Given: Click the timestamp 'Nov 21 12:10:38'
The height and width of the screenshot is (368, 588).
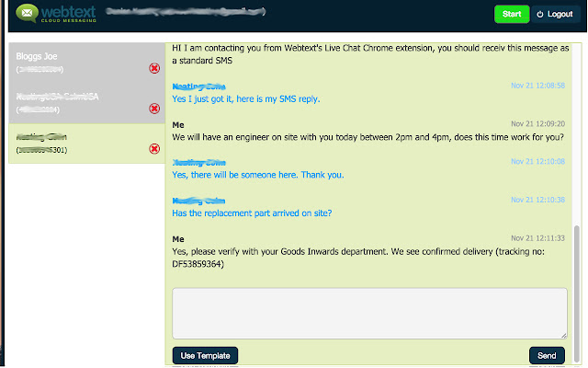Looking at the screenshot, I should tap(537, 200).
